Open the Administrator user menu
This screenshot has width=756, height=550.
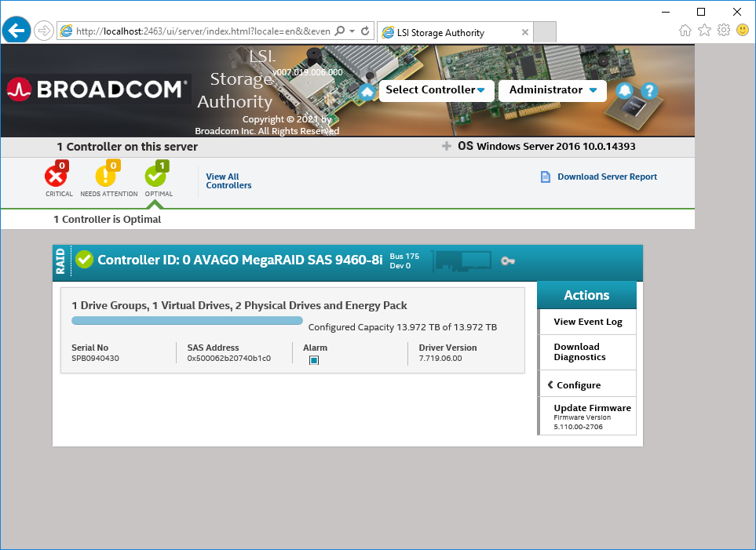(x=553, y=90)
